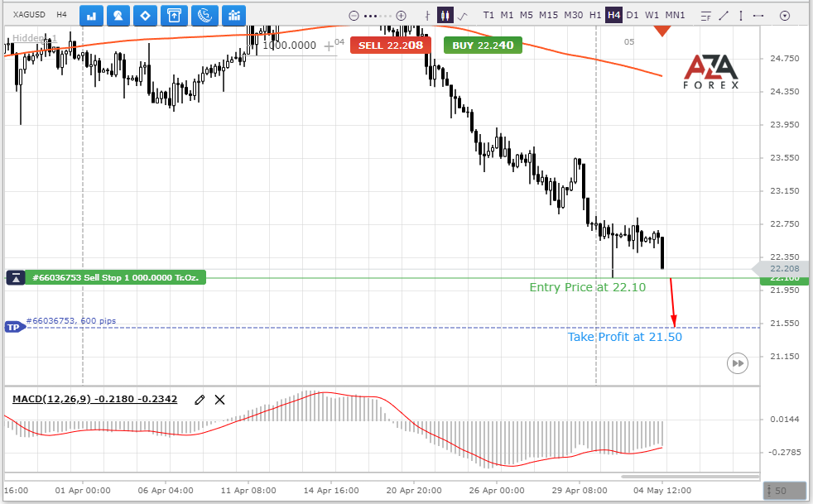Adjust the dotted zoom level slider

(x=378, y=16)
